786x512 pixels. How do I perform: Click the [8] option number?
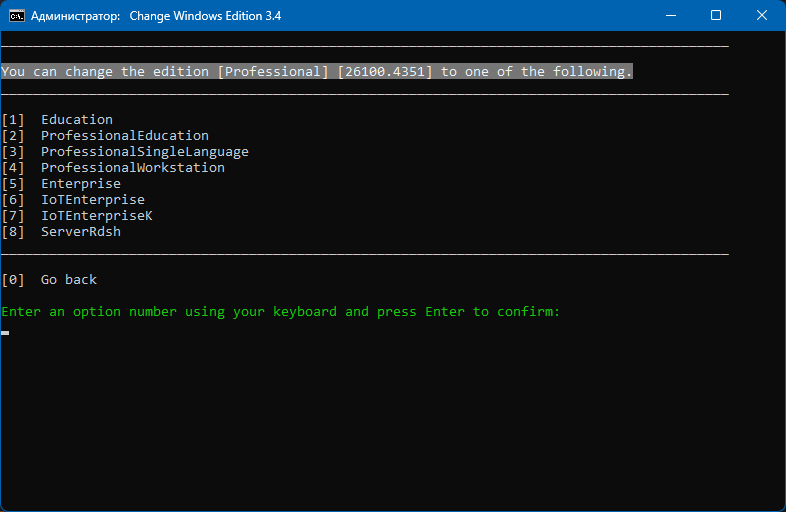[13, 232]
